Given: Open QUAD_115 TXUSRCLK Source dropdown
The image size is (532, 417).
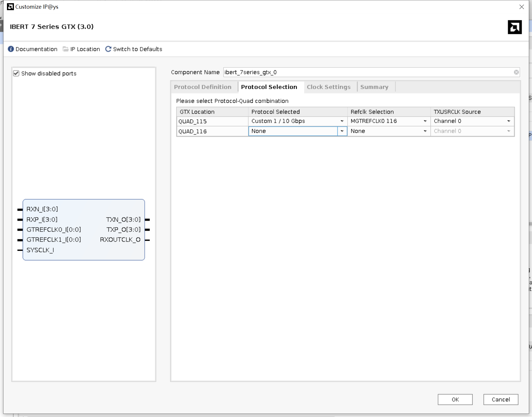Looking at the screenshot, I should [508, 121].
